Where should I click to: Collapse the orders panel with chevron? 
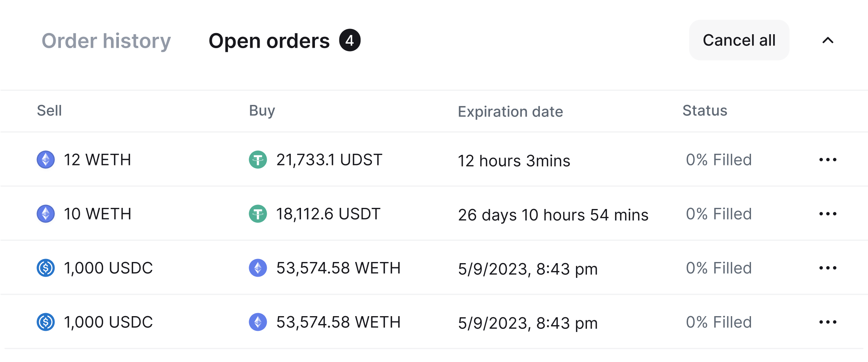click(x=828, y=40)
